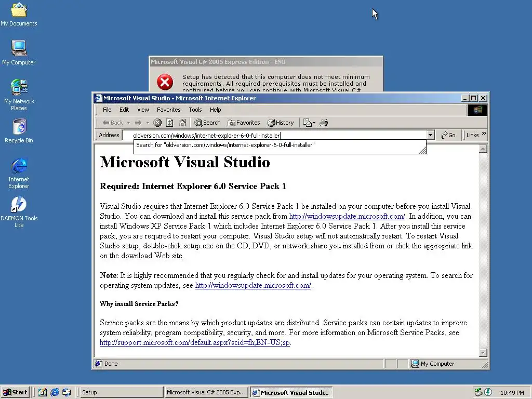Open support.microsoft.com default.aspx link

[195, 342]
